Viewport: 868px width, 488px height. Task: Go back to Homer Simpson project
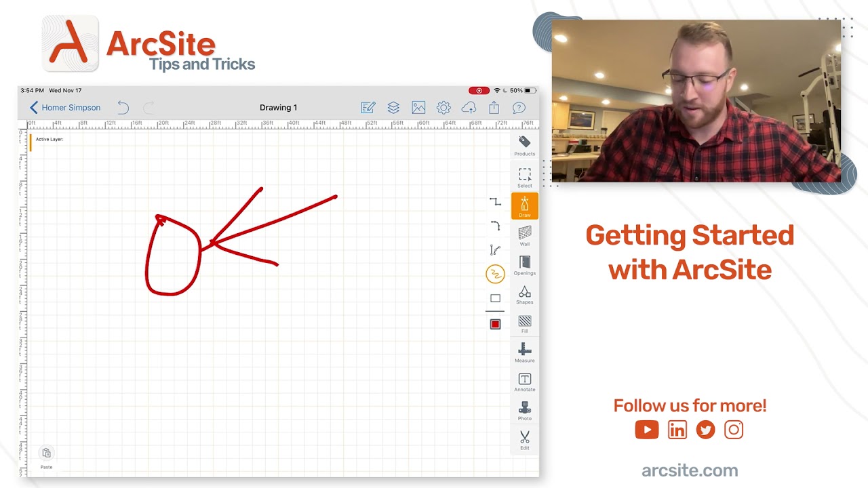coord(64,108)
